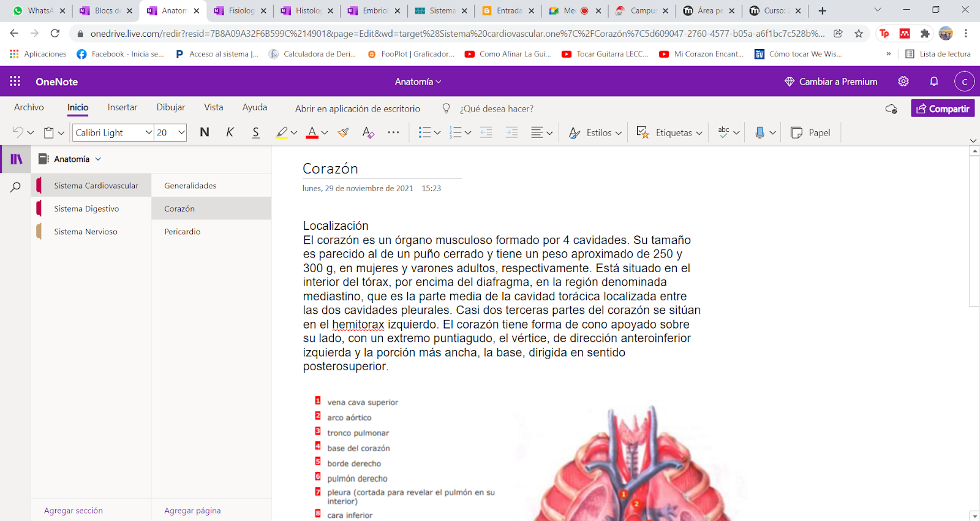The width and height of the screenshot is (980, 521).
Task: Expand the Anatomía notebook dropdown in the side panel
Action: 98,159
